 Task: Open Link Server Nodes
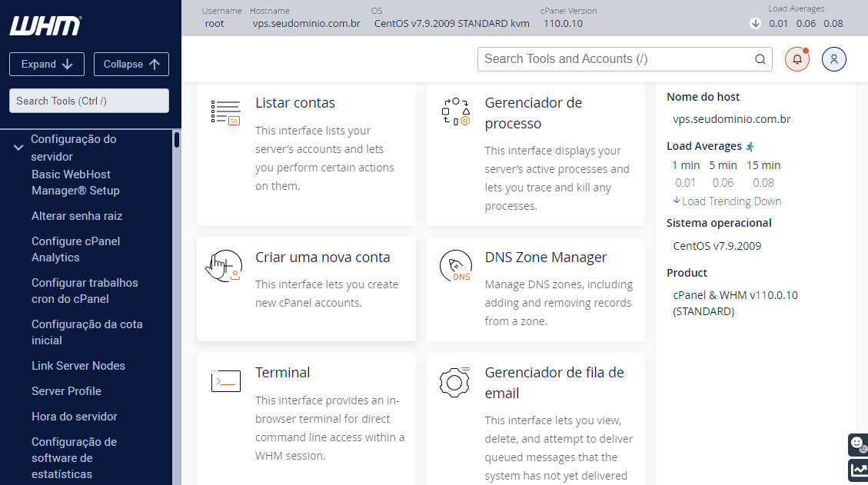(78, 366)
